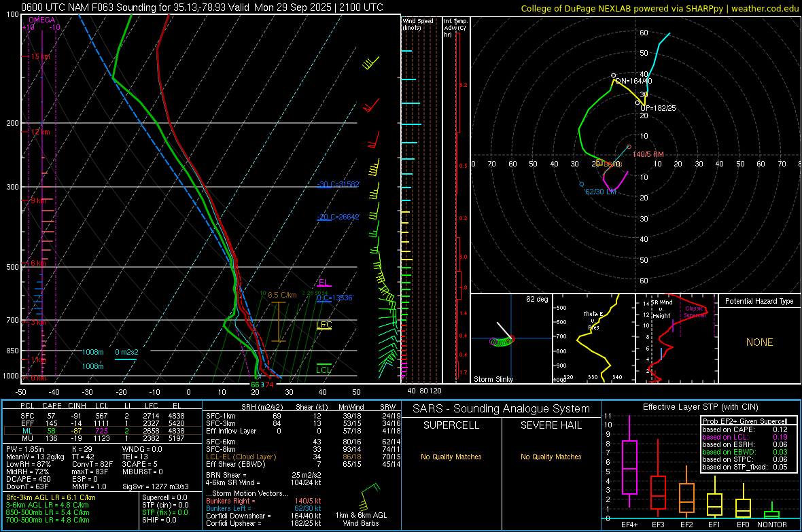Click the 'DN=164/40' hodograph label
This screenshot has height=532, width=802.
(633, 81)
